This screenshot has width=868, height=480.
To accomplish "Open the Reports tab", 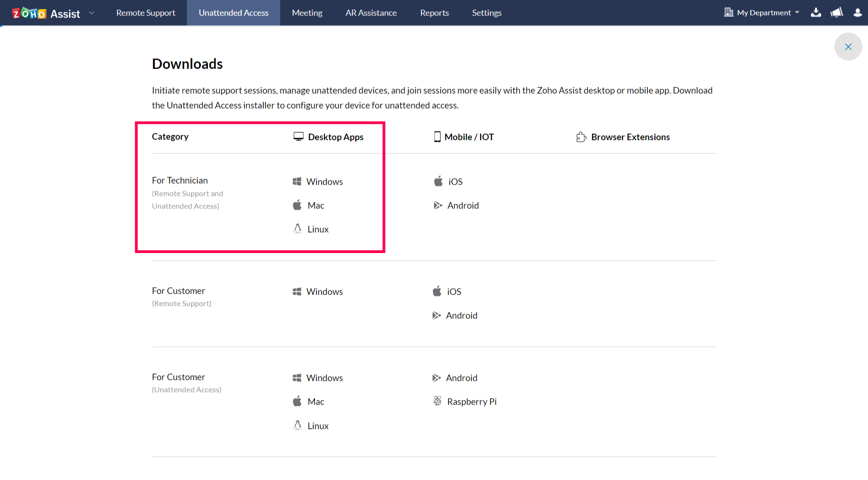I will pyautogui.click(x=434, y=13).
